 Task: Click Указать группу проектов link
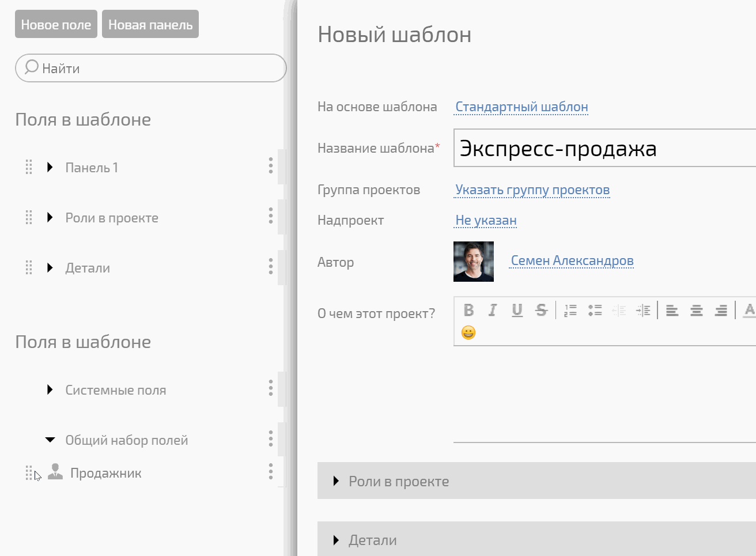tap(532, 190)
